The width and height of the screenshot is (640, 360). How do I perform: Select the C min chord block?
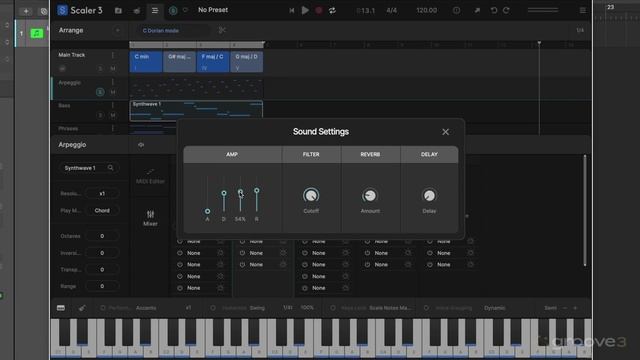tap(146, 62)
